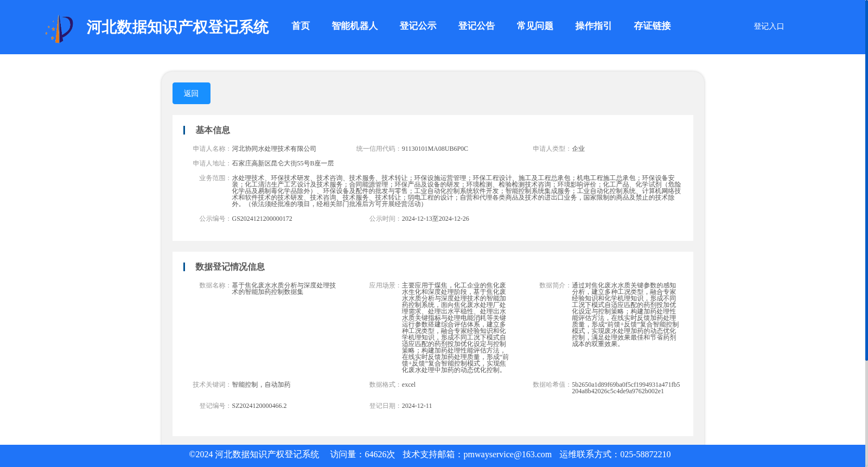
Task: Click the 基本信息 section heading
Action: click(x=213, y=130)
